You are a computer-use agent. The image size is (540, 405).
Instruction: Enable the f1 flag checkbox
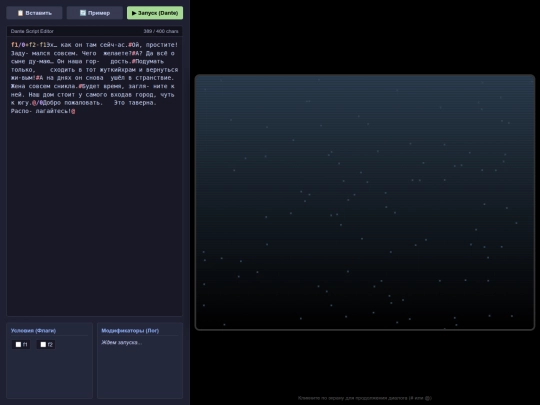click(x=19, y=344)
